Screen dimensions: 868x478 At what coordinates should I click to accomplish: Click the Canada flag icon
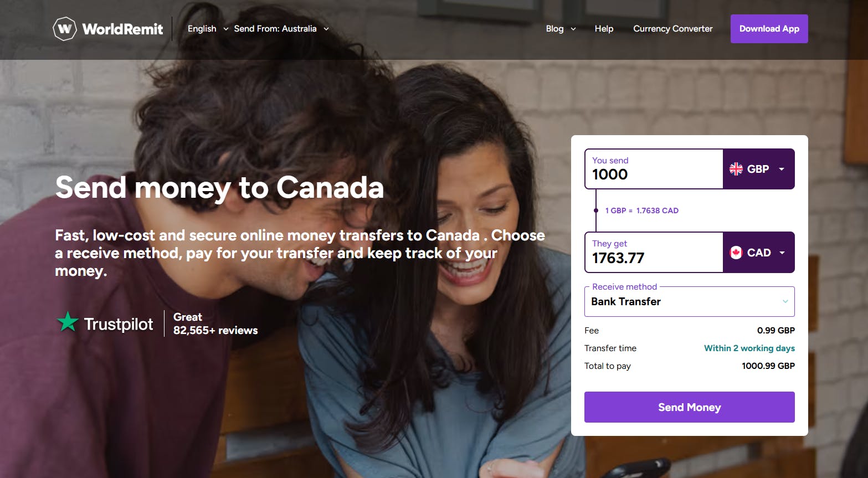(x=736, y=253)
